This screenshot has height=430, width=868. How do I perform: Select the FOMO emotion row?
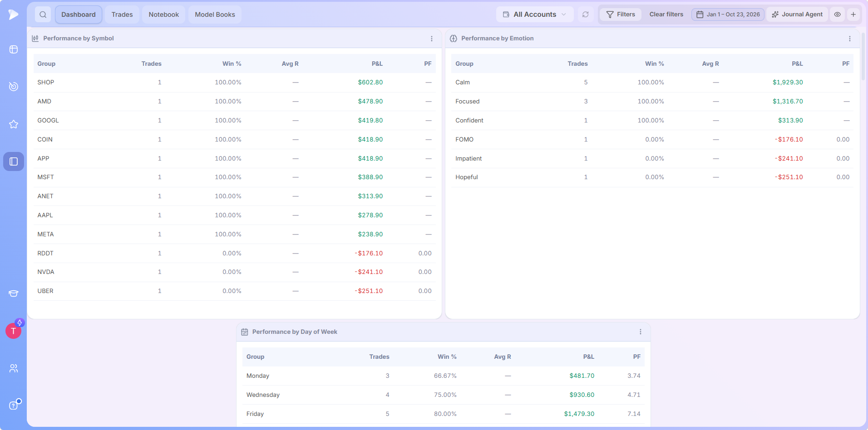652,140
